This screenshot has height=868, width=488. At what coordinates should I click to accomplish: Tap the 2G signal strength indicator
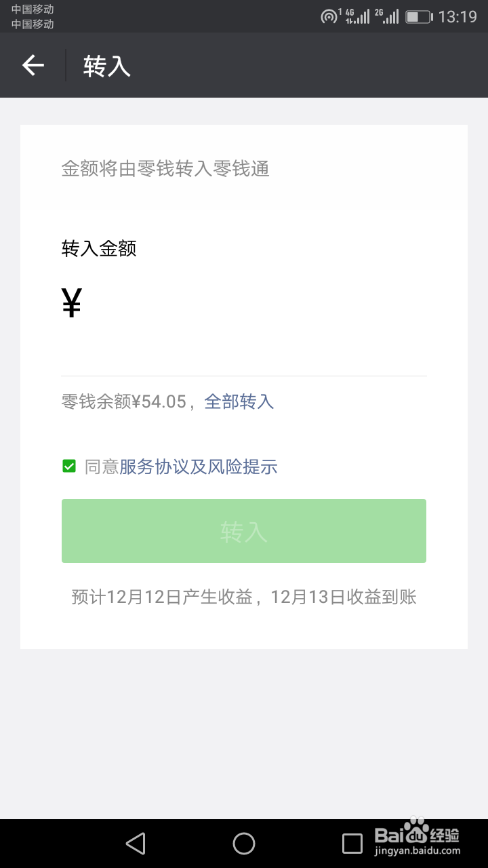coord(386,16)
